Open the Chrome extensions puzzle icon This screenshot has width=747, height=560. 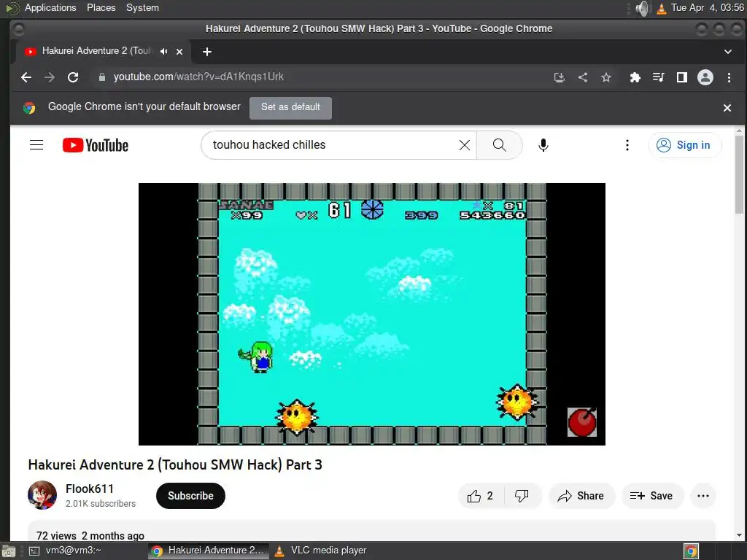pos(635,77)
